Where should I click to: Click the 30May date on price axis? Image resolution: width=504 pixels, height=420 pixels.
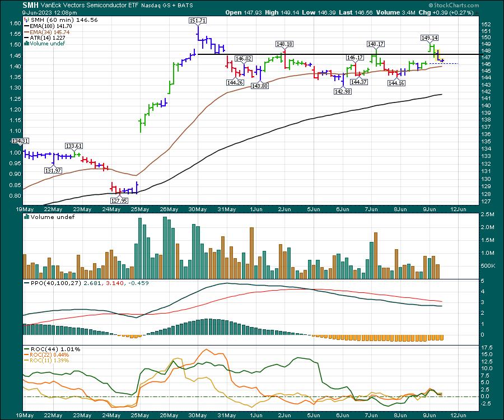point(197,209)
